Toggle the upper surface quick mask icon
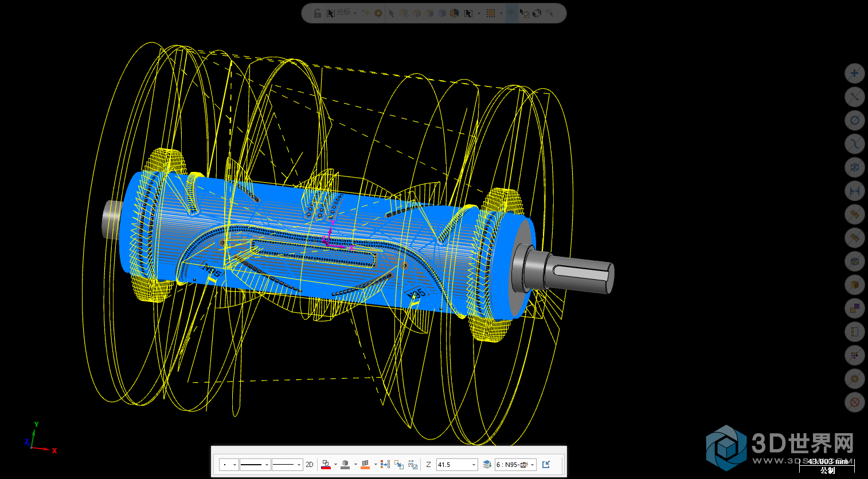This screenshot has width=868, height=479. tap(854, 214)
